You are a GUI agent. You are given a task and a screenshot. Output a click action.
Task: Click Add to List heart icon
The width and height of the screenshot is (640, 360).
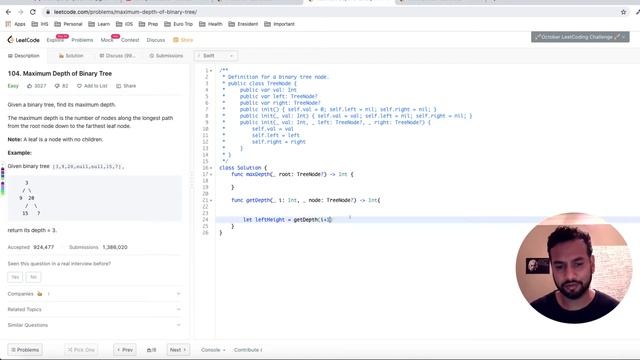[79, 86]
